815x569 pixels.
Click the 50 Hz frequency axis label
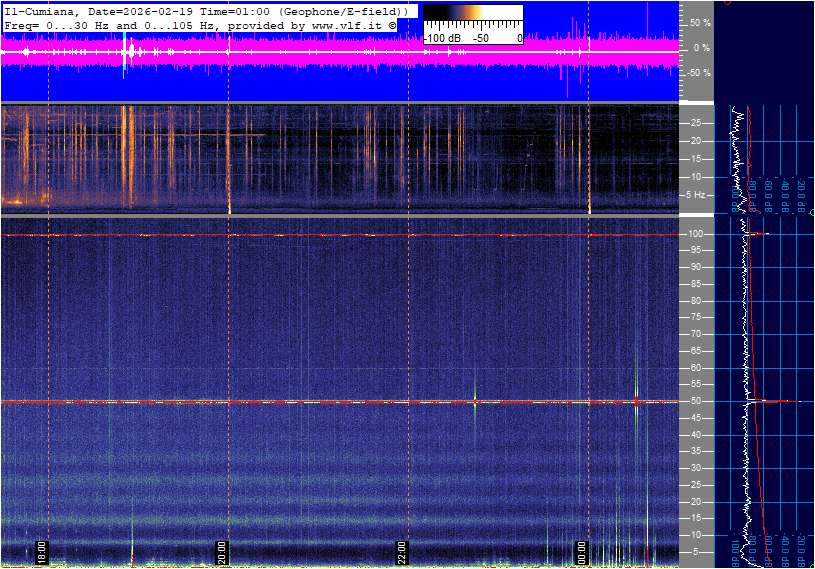(695, 402)
